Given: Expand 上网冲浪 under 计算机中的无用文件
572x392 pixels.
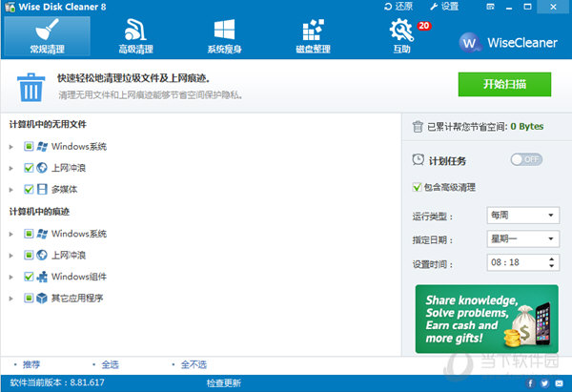Looking at the screenshot, I should pos(10,168).
